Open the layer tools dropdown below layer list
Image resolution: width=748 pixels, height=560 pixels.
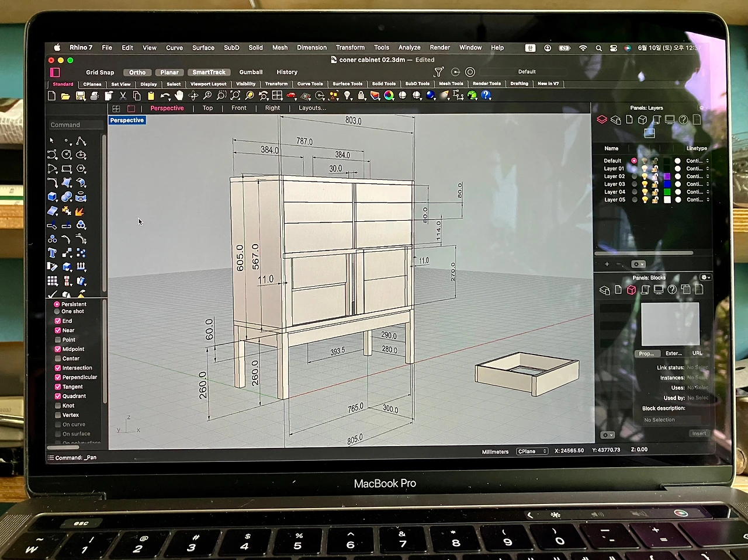click(x=638, y=264)
